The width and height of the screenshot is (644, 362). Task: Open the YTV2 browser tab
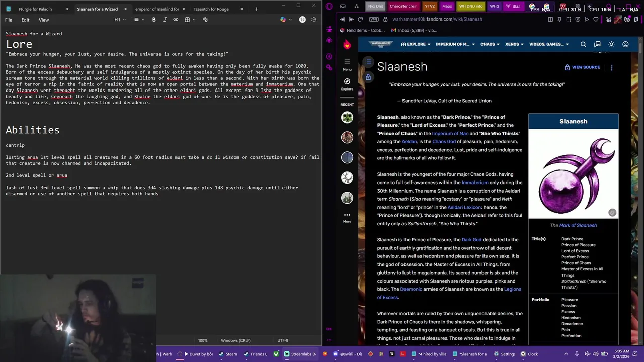tap(430, 6)
